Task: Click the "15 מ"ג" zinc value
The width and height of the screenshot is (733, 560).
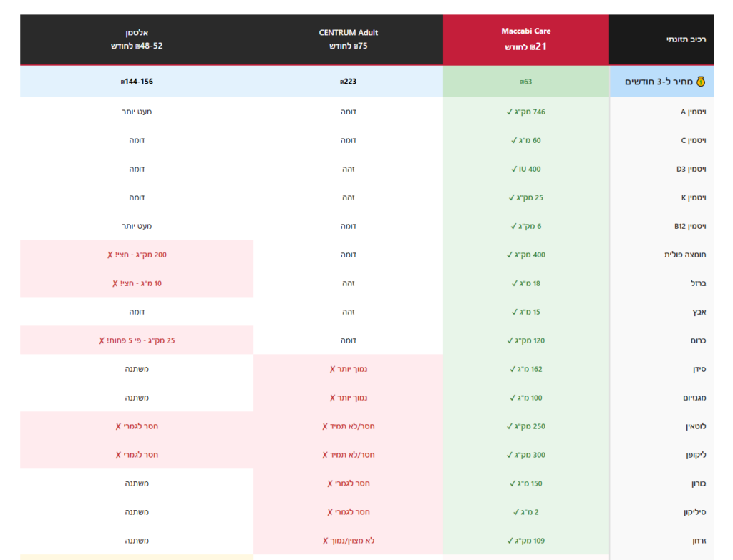Action: [526, 312]
